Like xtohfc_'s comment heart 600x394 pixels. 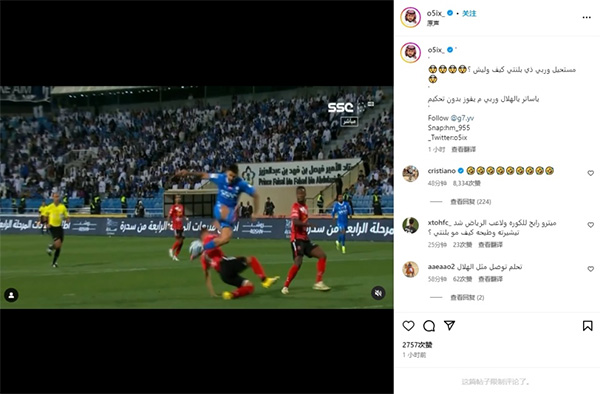tap(590, 225)
